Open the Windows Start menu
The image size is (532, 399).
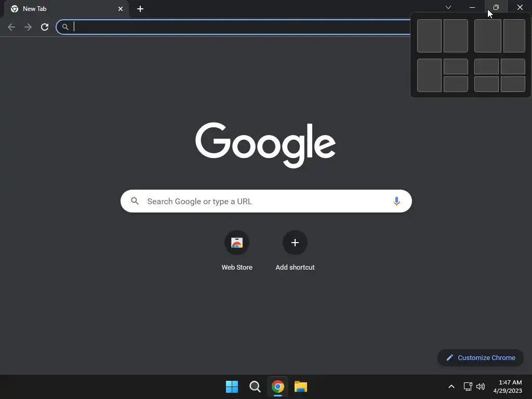[232, 387]
